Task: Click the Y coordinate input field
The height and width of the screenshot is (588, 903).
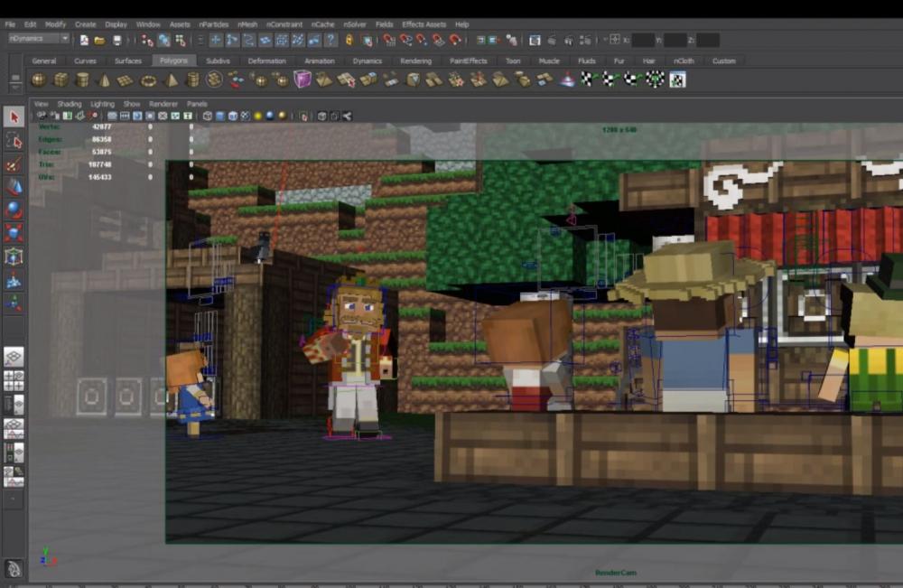Action: [675, 41]
